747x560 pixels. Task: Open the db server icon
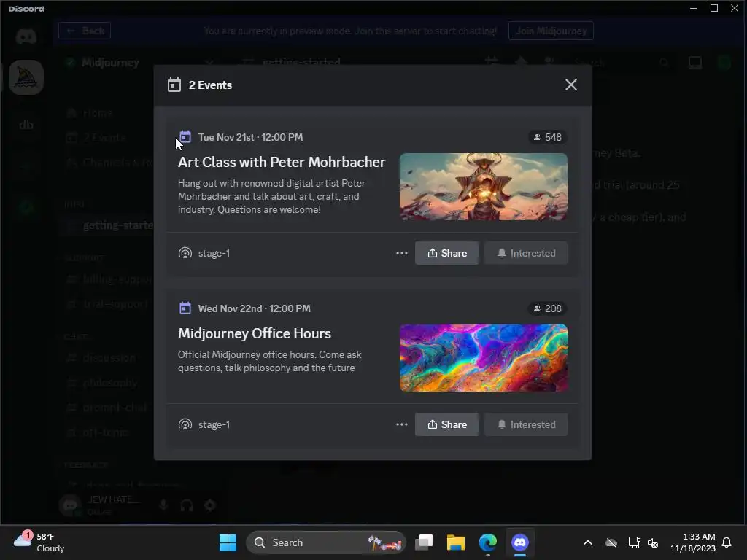pos(26,125)
